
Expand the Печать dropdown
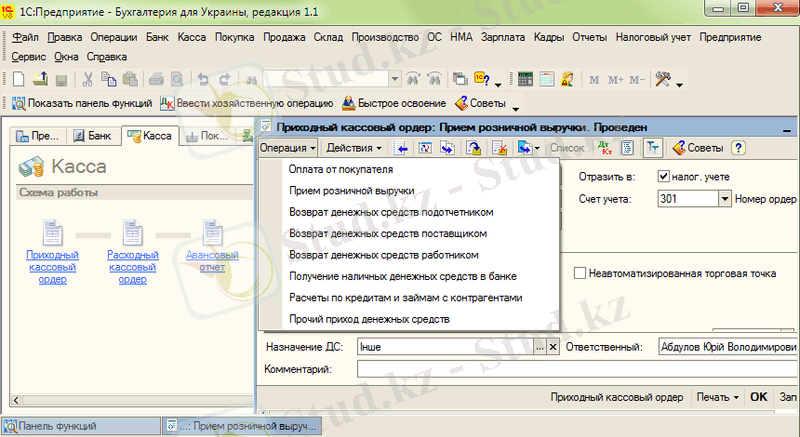click(x=717, y=397)
